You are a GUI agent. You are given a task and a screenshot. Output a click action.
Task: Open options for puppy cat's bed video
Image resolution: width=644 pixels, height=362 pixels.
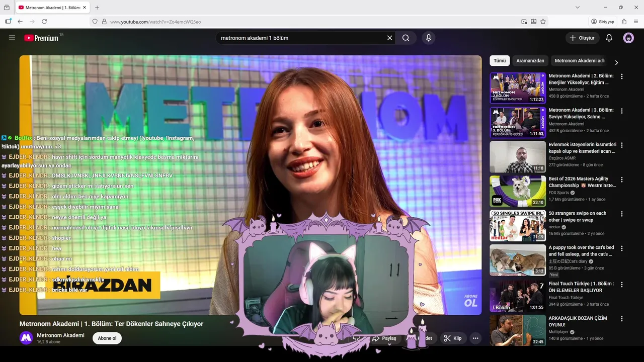622,248
